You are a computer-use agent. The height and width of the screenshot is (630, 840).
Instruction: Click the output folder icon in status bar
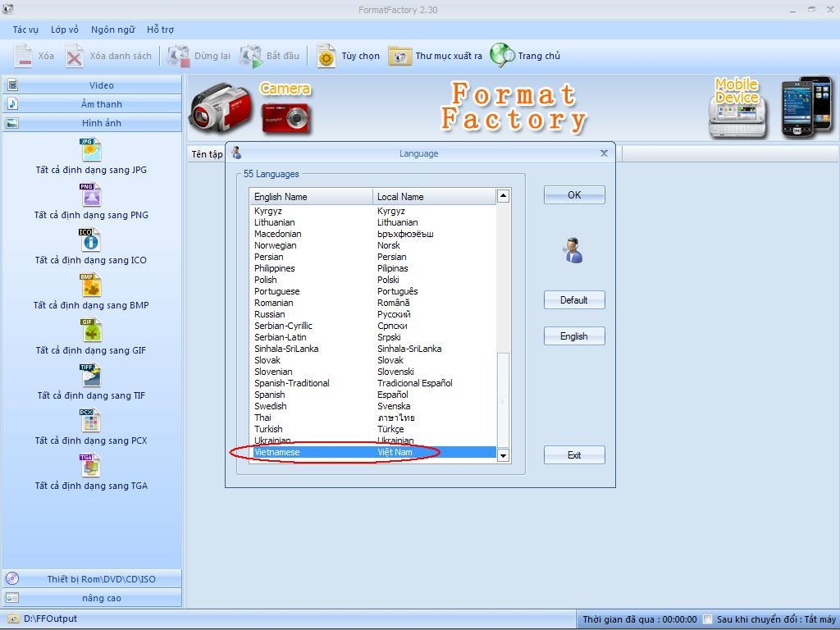click(13, 619)
